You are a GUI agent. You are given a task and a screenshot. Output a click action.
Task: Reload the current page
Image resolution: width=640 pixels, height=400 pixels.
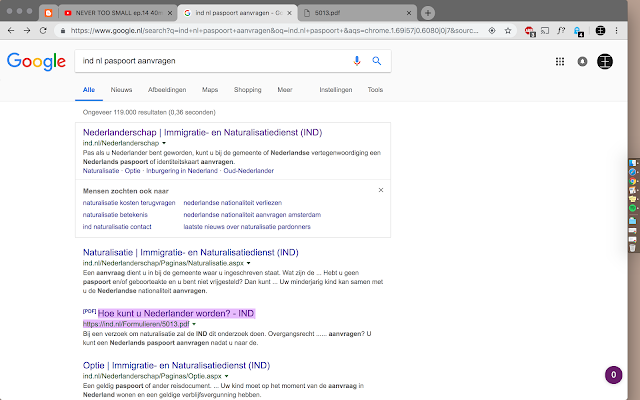tap(43, 31)
